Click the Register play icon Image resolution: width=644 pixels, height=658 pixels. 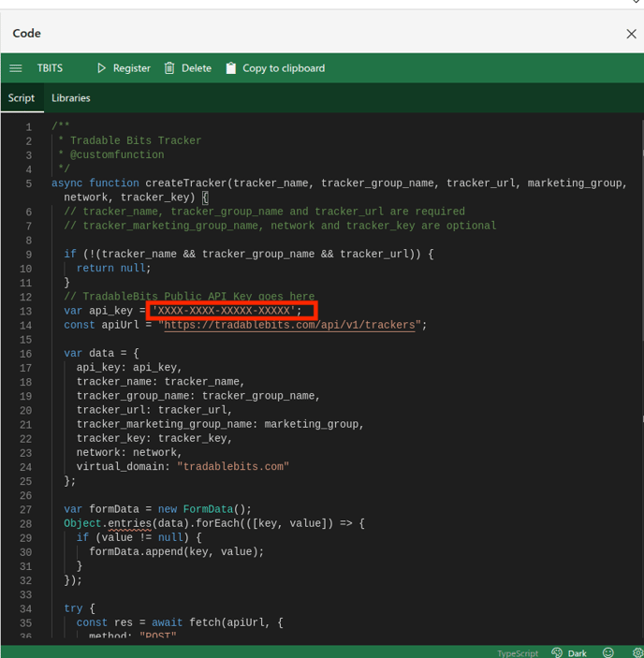101,68
